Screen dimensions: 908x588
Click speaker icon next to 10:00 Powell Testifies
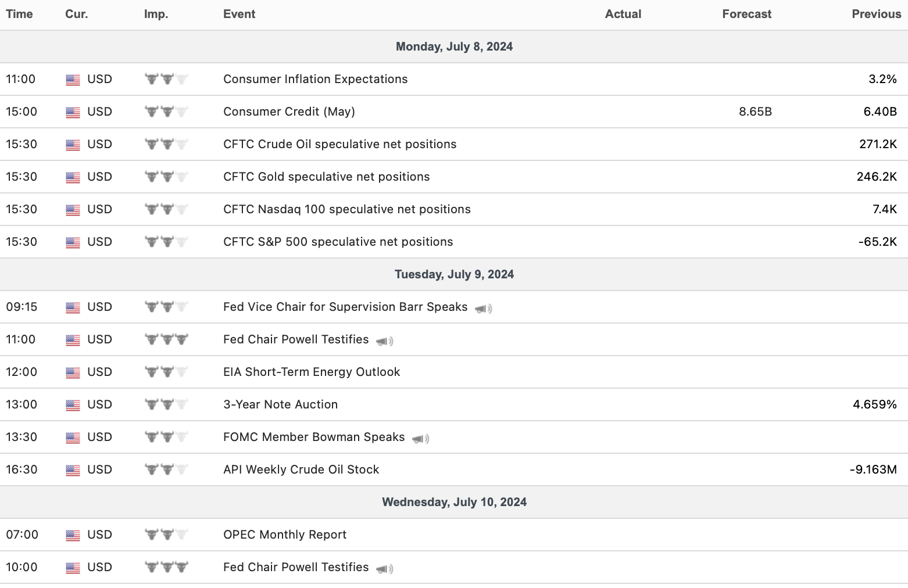click(384, 569)
